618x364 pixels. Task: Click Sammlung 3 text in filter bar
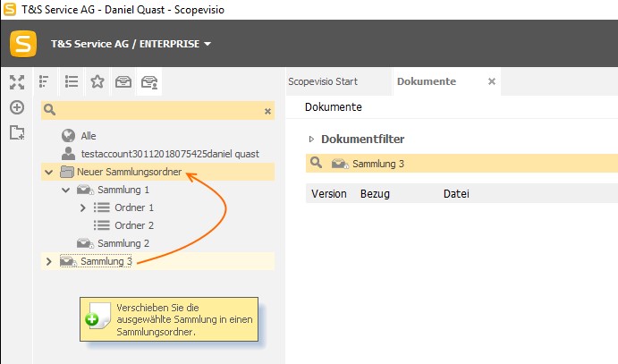click(378, 164)
